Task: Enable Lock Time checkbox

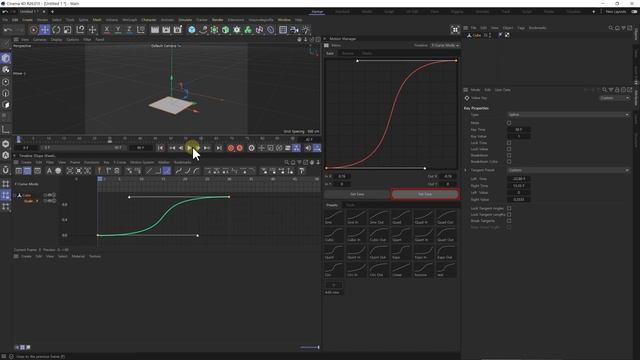Action: tap(509, 143)
